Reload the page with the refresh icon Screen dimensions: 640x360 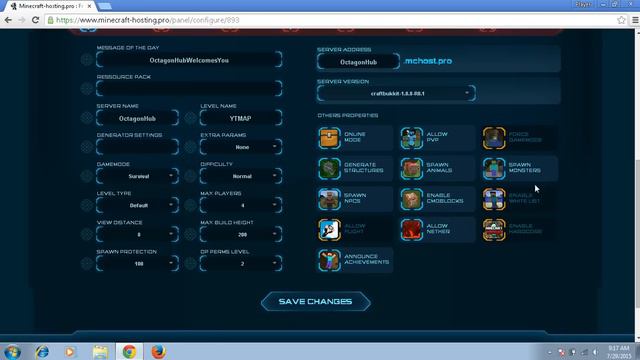(36, 20)
